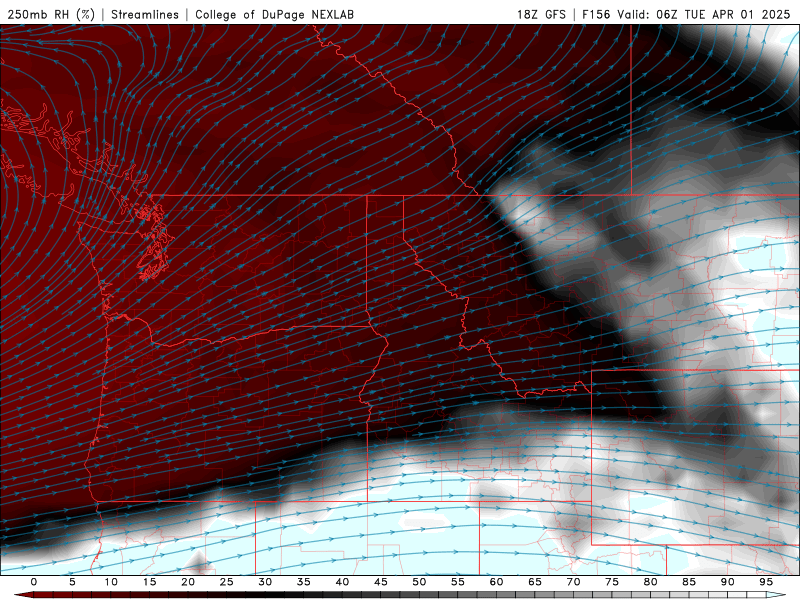Click the '90' value on the colorbar scale

pyautogui.click(x=727, y=582)
